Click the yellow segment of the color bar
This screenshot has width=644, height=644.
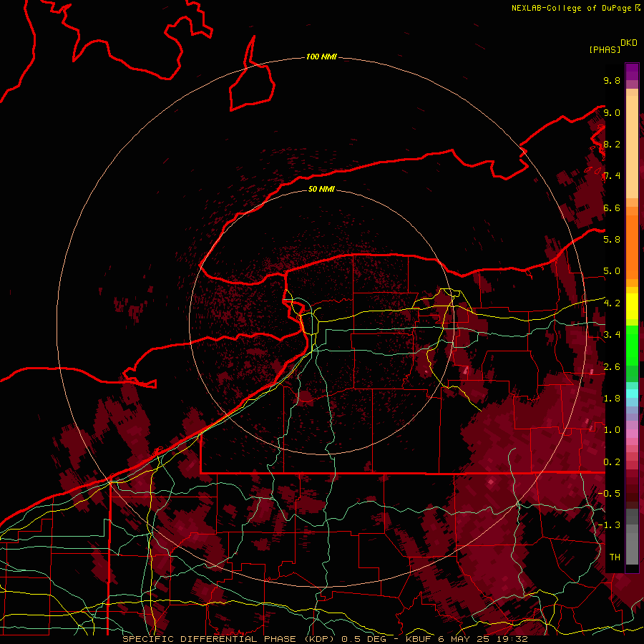(x=632, y=306)
